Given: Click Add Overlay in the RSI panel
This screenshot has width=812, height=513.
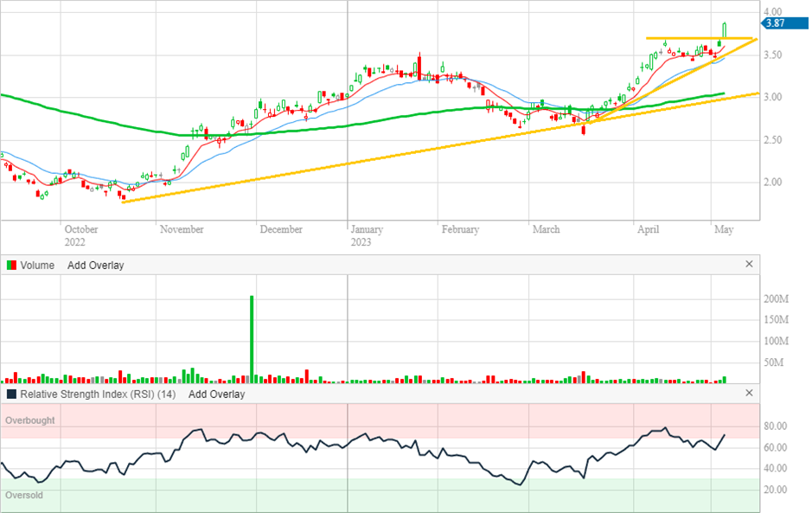Looking at the screenshot, I should coord(216,394).
